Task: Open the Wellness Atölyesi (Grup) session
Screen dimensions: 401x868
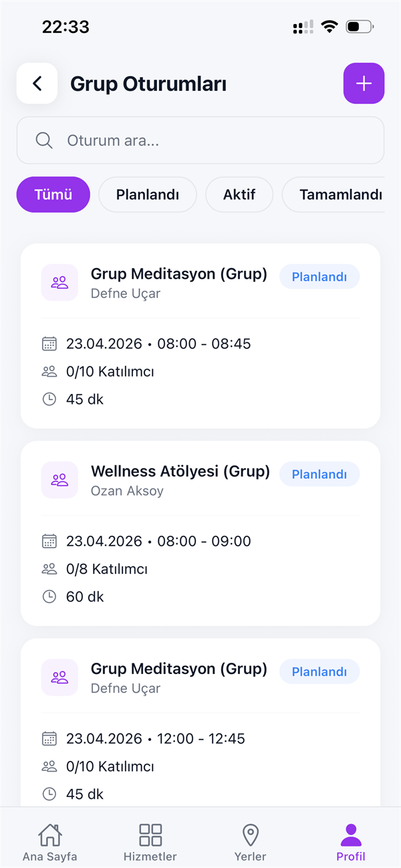Action: (200, 533)
